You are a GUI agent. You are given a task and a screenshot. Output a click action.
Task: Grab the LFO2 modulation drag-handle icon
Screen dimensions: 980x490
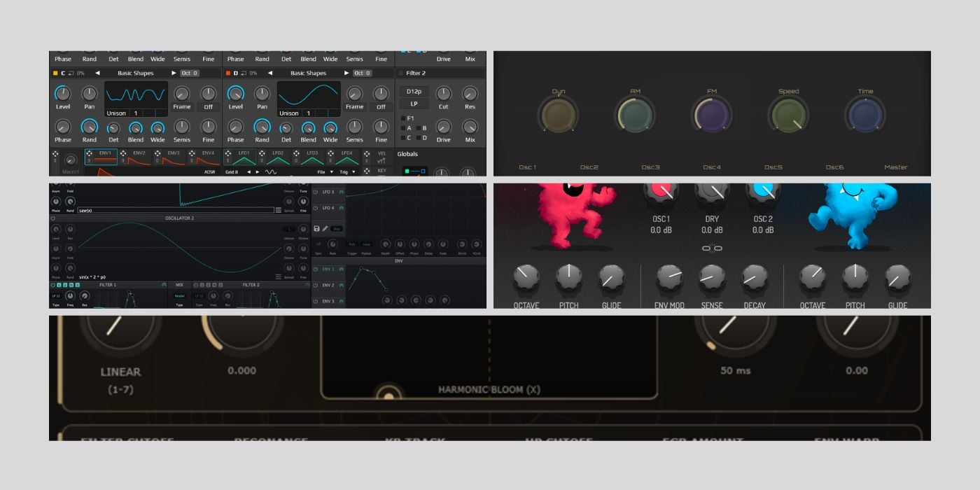[x=262, y=153]
